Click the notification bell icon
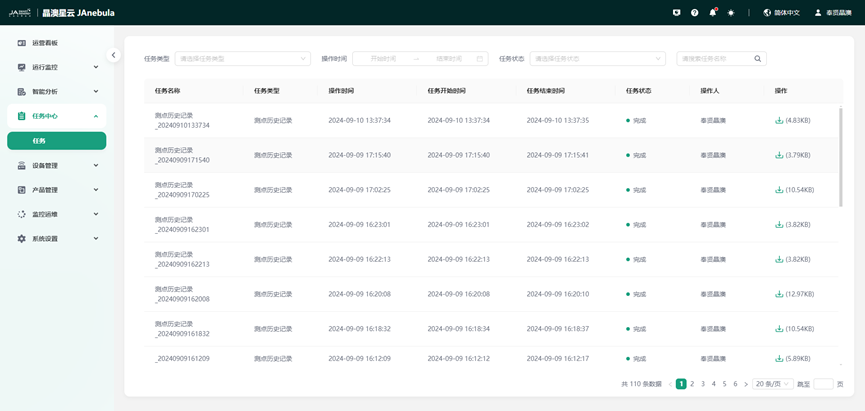This screenshot has height=411, width=865. coord(713,13)
